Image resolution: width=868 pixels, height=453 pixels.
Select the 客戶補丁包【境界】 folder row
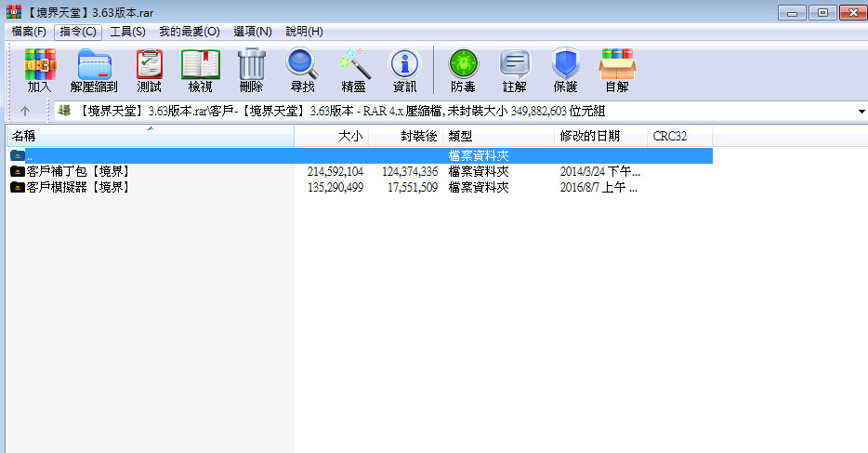pyautogui.click(x=360, y=172)
